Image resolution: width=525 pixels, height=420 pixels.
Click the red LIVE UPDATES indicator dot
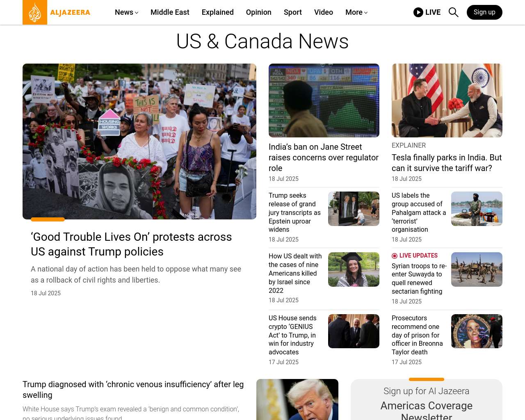pyautogui.click(x=395, y=256)
